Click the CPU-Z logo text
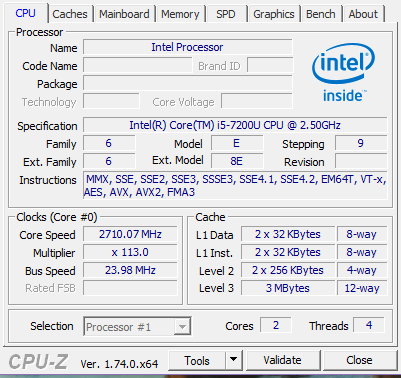Screen dimensions: 401x378 coord(38,362)
